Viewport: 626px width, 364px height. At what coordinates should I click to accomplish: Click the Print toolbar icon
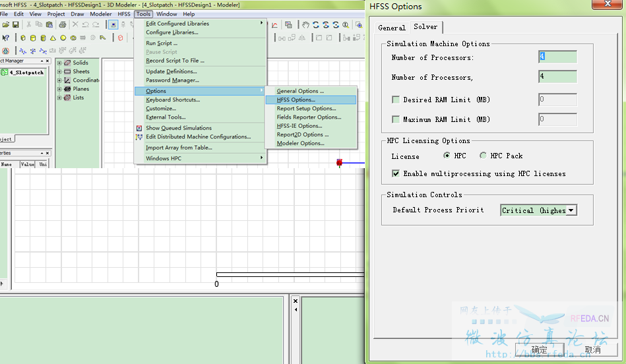tap(63, 25)
